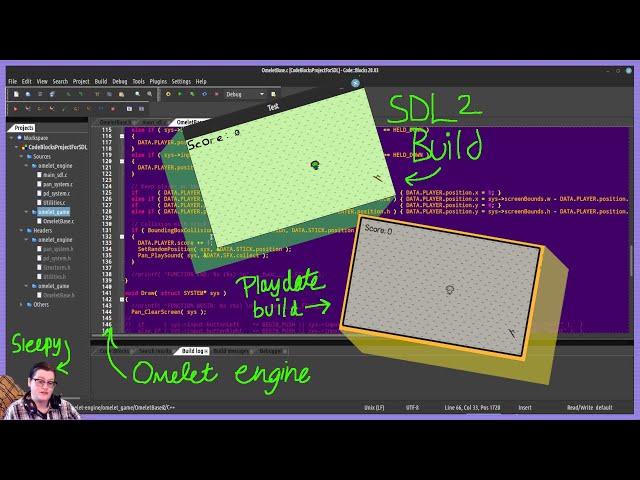Select the Search results tab
640x480 pixels.
pos(156,351)
